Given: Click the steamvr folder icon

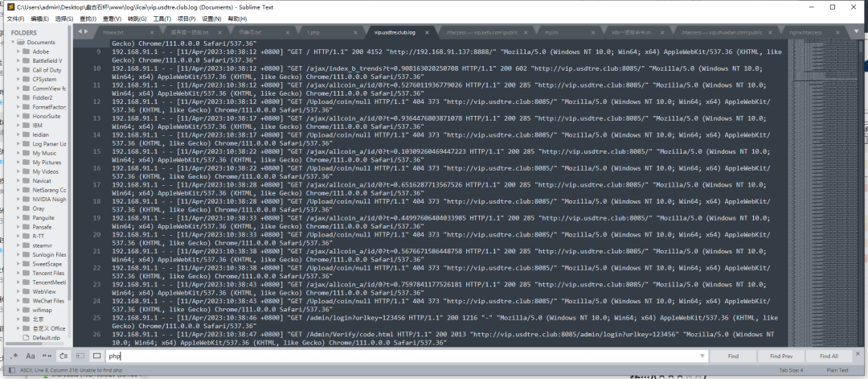Looking at the screenshot, I should 26,245.
